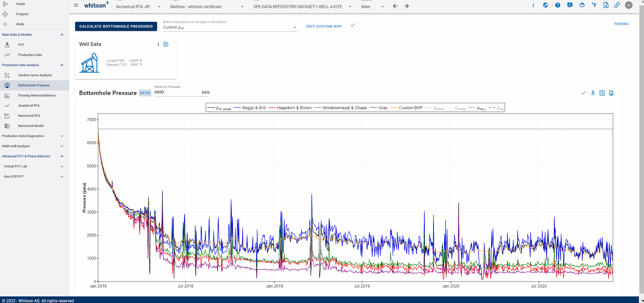Viewport: 644px width, 303px height.
Task: Open Fields in the sidebar
Action: point(34,4)
